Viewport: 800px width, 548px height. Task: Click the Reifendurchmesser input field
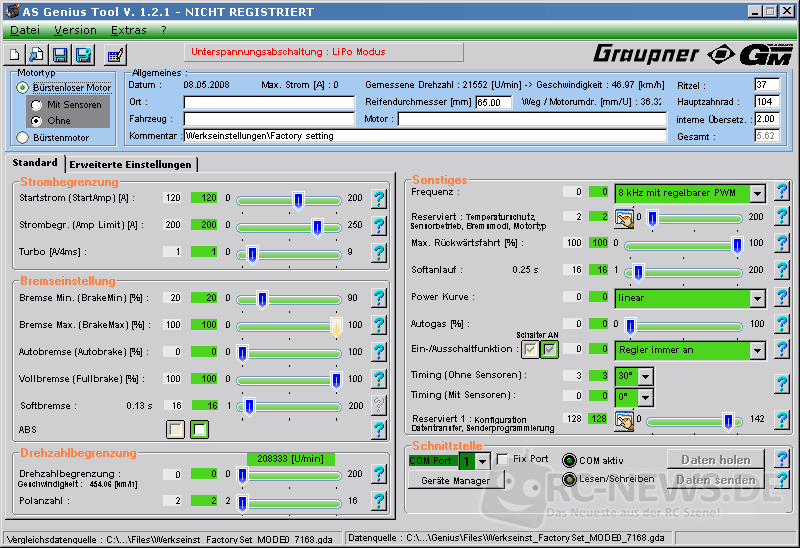pos(493,103)
